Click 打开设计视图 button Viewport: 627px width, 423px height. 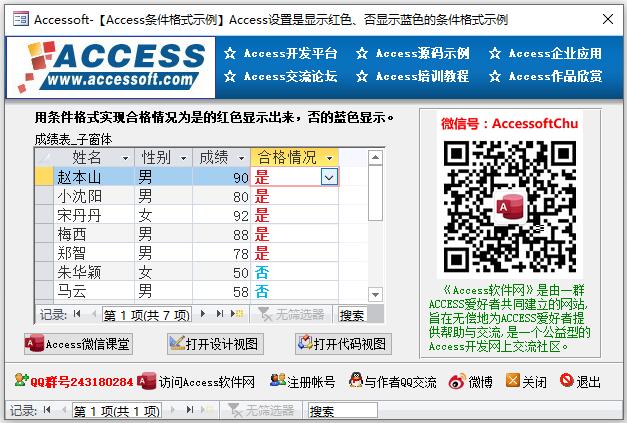click(x=215, y=344)
